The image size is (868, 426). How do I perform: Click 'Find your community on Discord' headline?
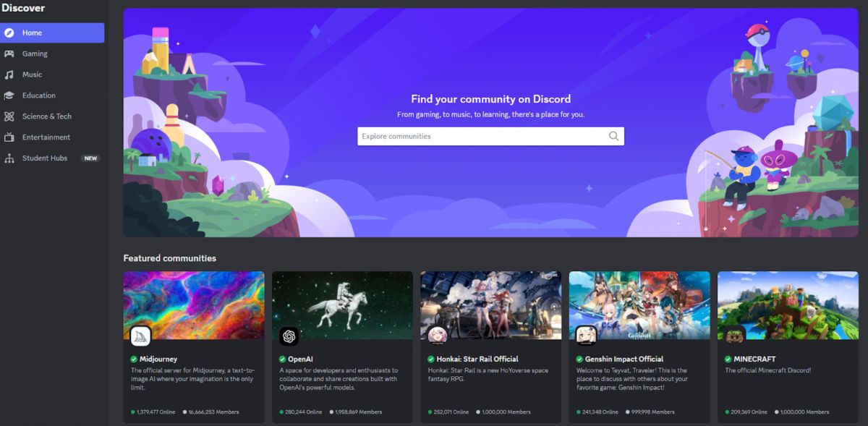click(x=491, y=99)
